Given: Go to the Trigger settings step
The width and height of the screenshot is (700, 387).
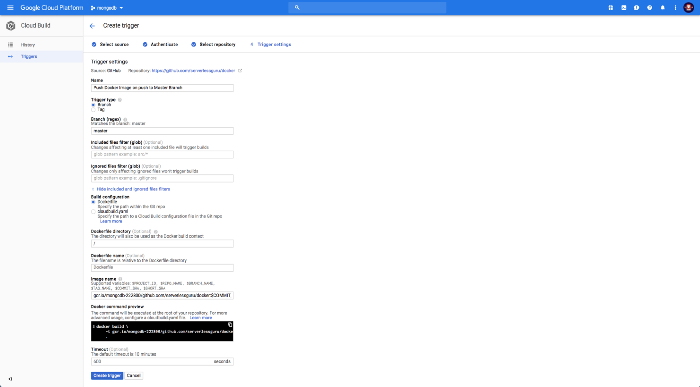Looking at the screenshot, I should click(x=274, y=45).
